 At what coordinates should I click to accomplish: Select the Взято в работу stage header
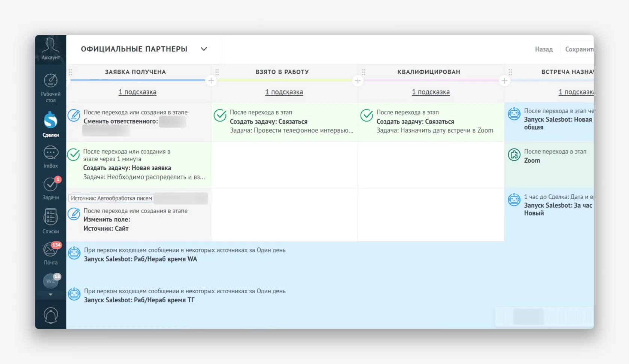(x=282, y=72)
